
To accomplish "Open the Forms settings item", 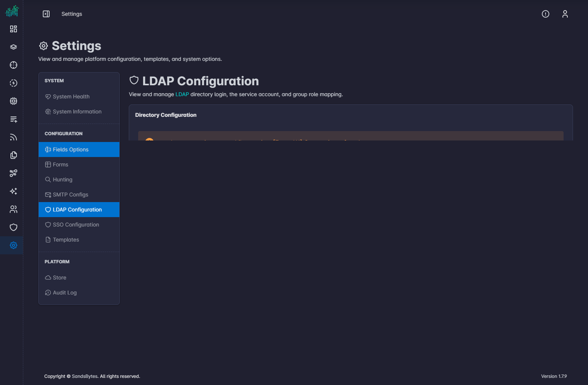I will pos(79,165).
